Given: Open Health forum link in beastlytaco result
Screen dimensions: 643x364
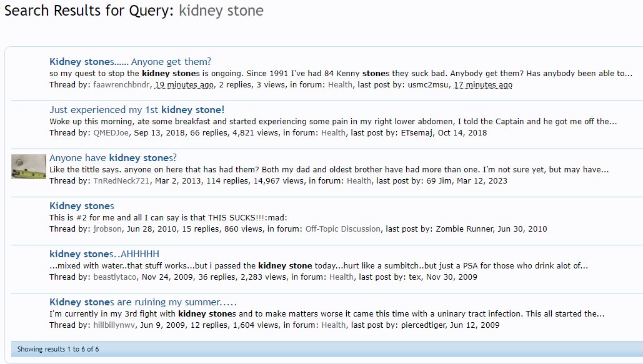Looking at the screenshot, I should pyautogui.click(x=341, y=277).
